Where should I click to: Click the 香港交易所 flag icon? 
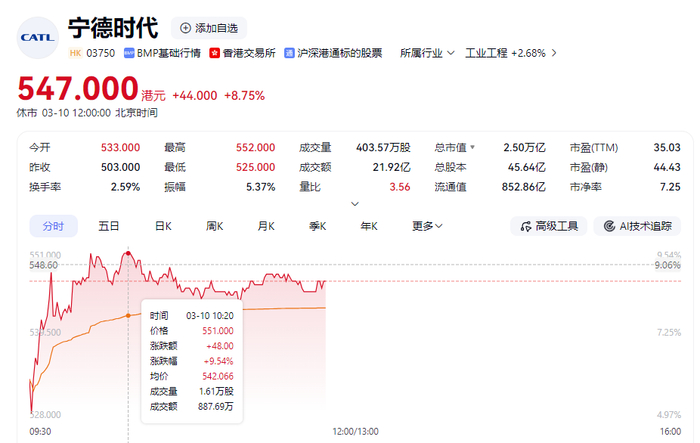[x=214, y=53]
